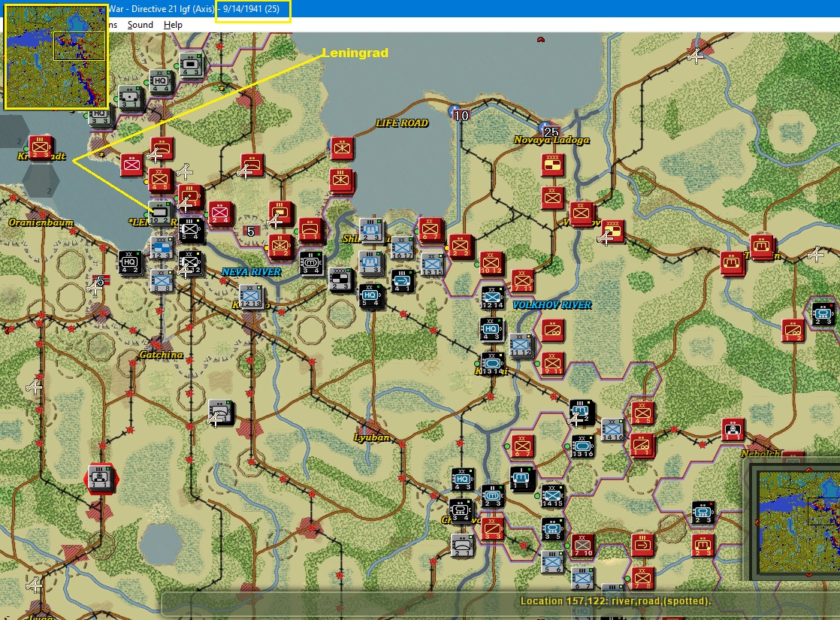Select black infantry unit 12-14
The height and width of the screenshot is (620, 840).
492,298
